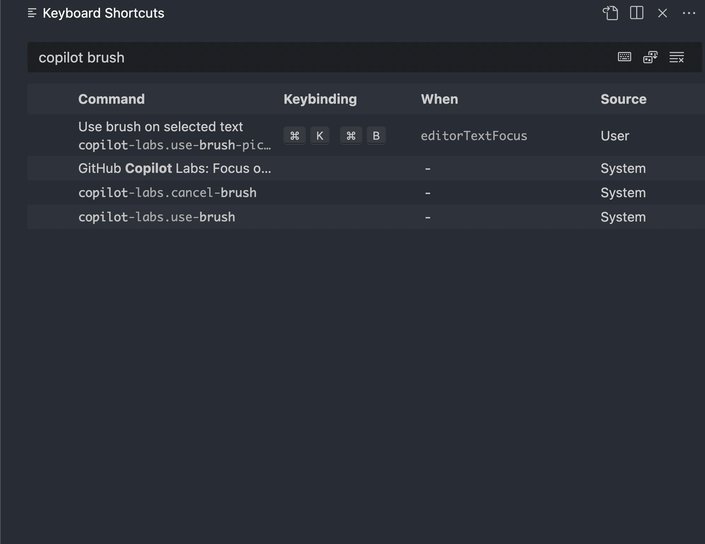Click the editorTextFocus when expression

point(474,136)
